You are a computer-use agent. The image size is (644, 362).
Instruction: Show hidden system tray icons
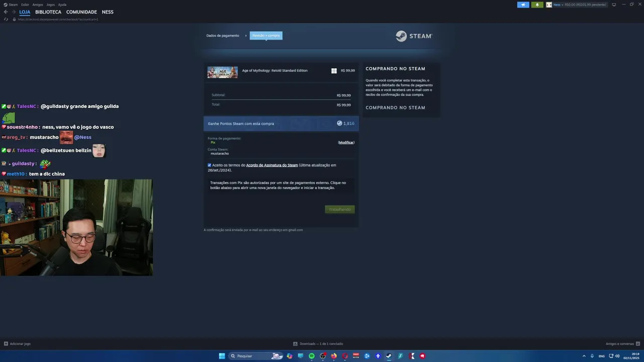coord(584,356)
